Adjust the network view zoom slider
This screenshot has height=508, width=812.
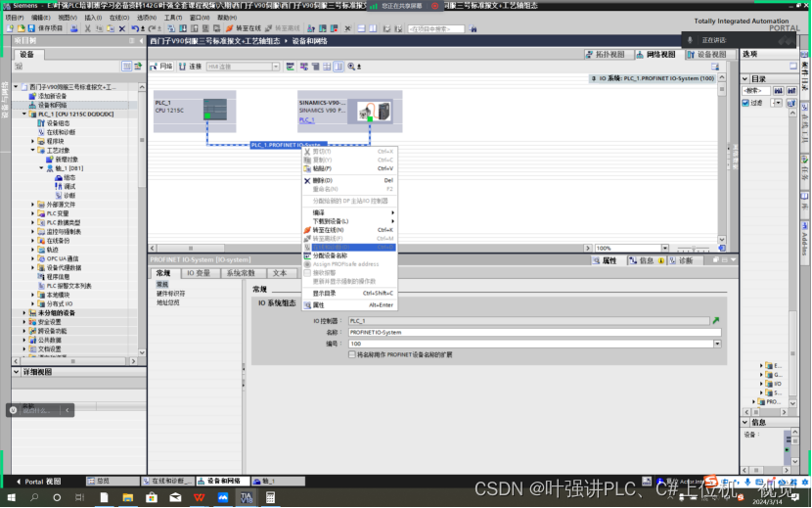(x=694, y=249)
